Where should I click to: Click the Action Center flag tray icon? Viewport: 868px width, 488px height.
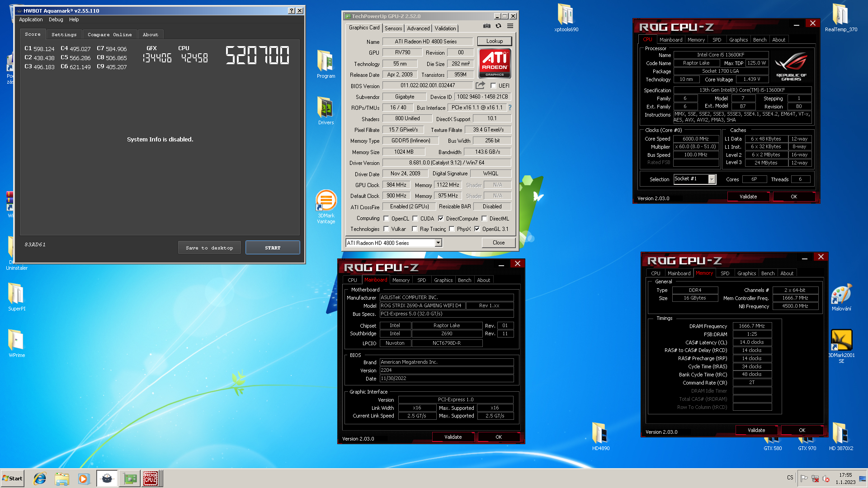(x=804, y=479)
